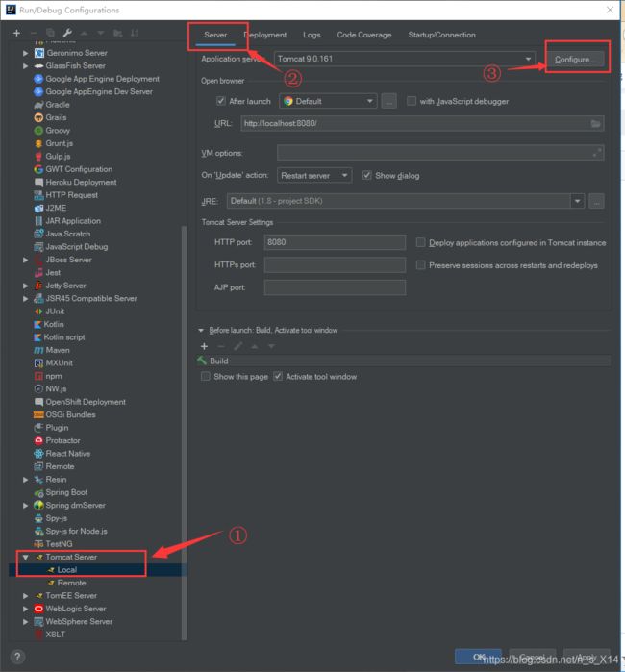Click browser ellipsis button next to Default
This screenshot has height=672, width=625.
point(388,101)
